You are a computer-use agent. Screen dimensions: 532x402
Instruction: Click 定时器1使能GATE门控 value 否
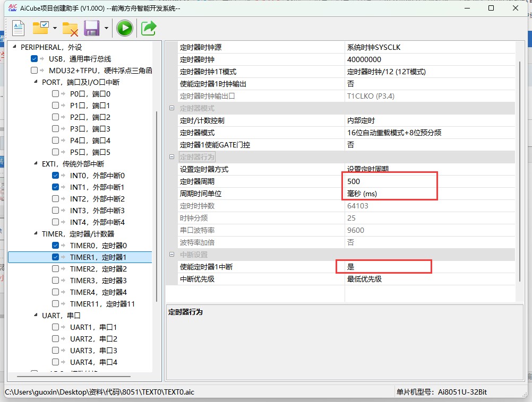tap(430, 145)
